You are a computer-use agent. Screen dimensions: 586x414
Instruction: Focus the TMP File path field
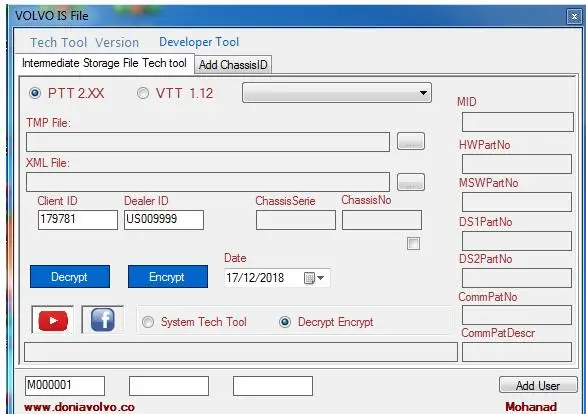coord(208,142)
